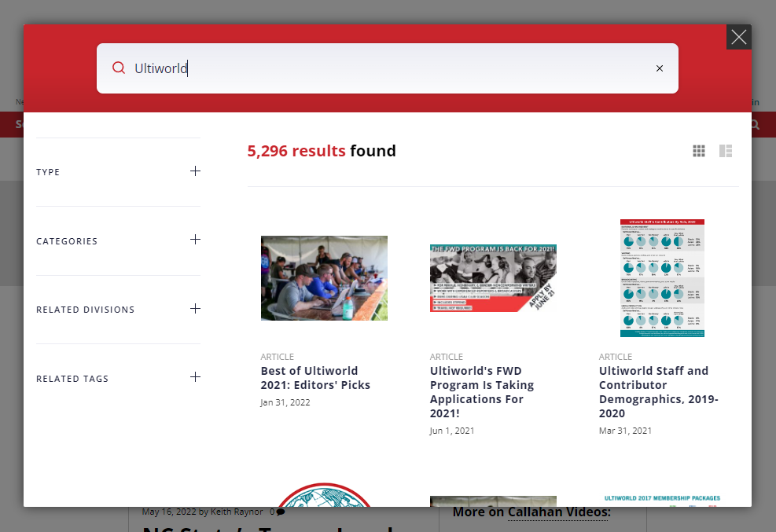
Task: Open the Ultiworld 2017 Membership Packages thumbnail
Action: [662, 500]
